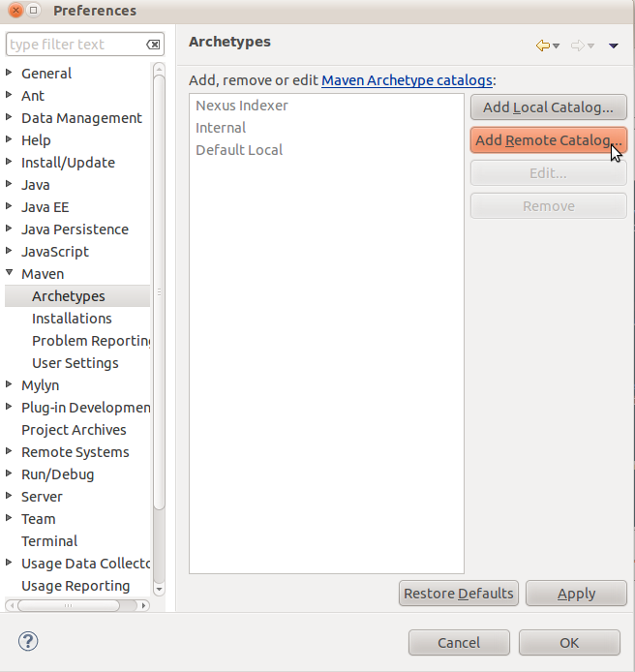The height and width of the screenshot is (672, 635).
Task: Click the Add Local Catalog button
Action: [548, 107]
